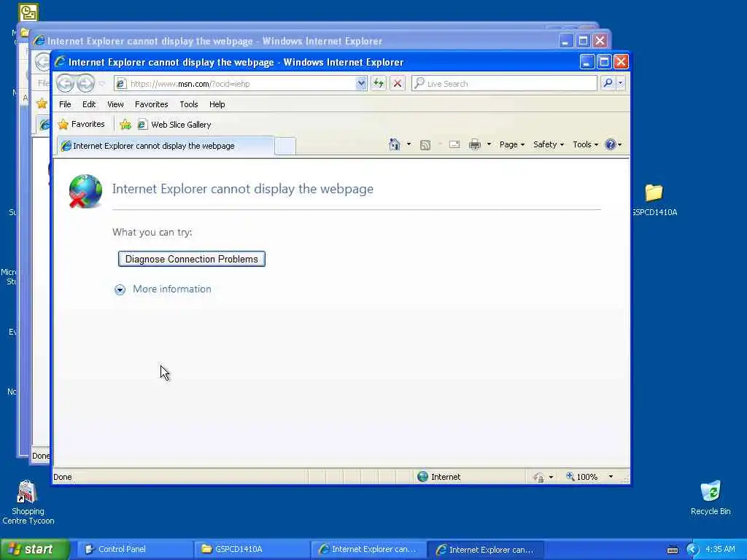Screen dimensions: 747x560
Task: Click the keyboard icon in system tray
Action: click(x=672, y=550)
